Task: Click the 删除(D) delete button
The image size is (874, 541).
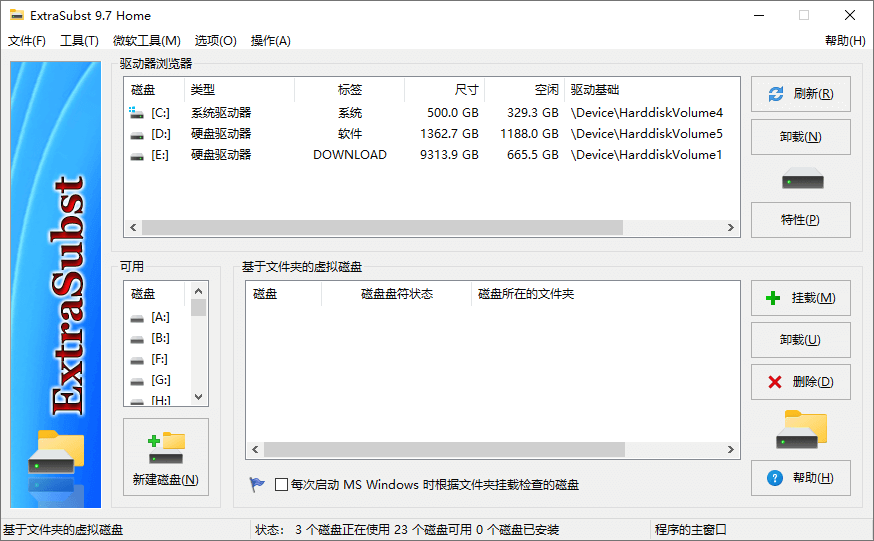Action: tap(800, 382)
